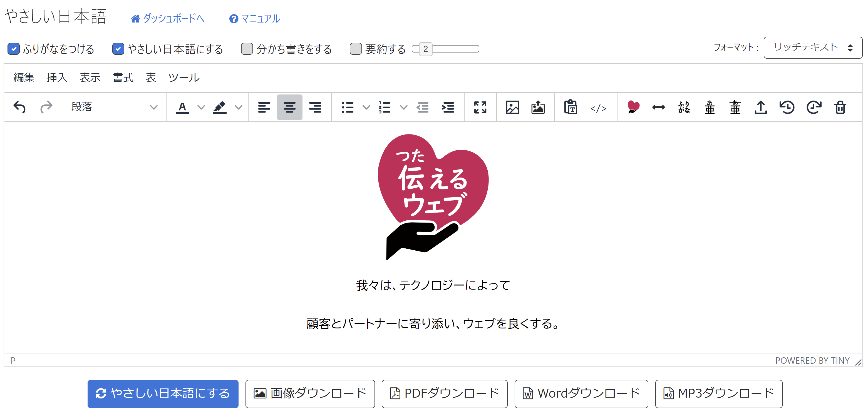
Task: Click the slider handle showing 2
Action: [426, 49]
